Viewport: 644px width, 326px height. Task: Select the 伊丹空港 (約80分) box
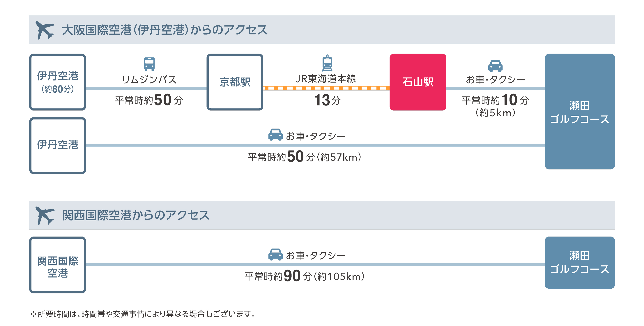pyautogui.click(x=57, y=82)
